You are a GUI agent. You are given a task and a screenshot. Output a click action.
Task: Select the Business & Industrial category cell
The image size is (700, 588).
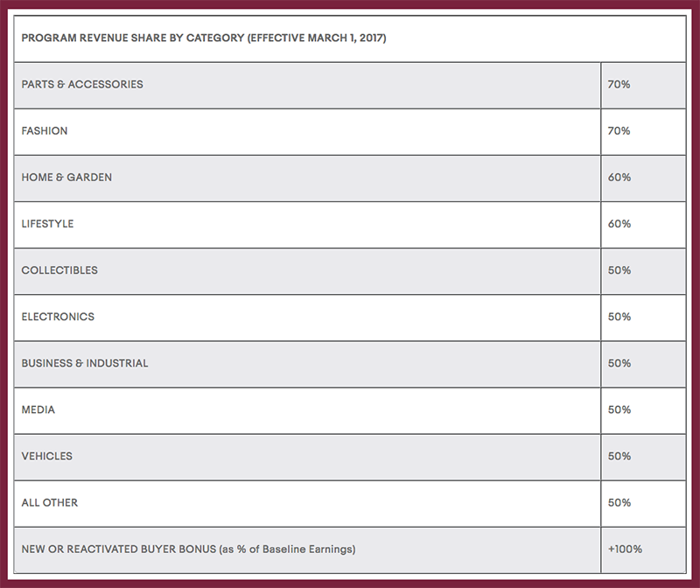pyautogui.click(x=85, y=363)
